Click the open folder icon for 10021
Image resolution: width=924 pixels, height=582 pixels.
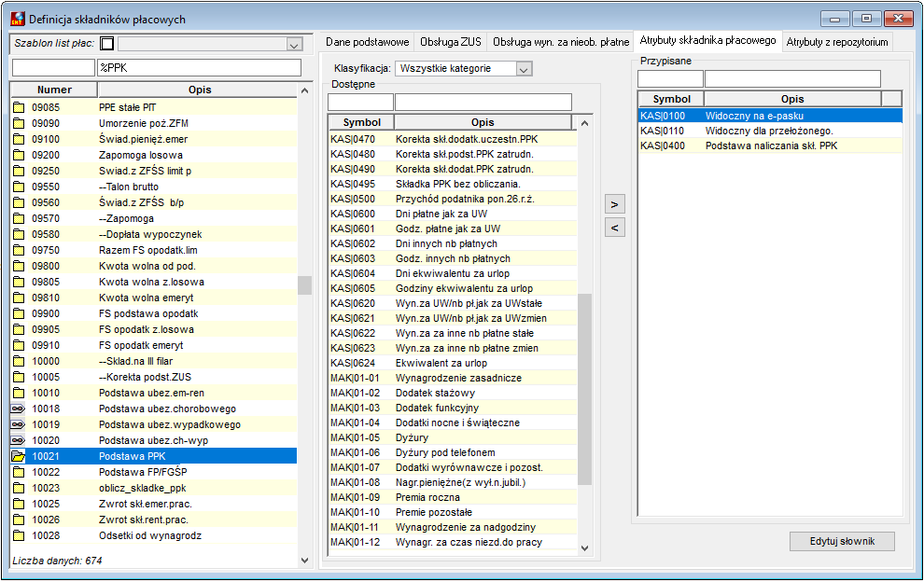(19, 456)
